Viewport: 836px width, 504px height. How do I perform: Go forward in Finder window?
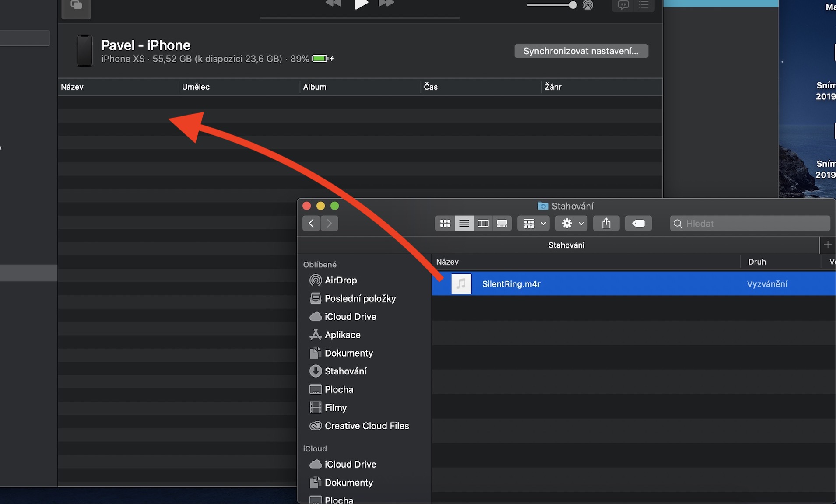tap(329, 223)
